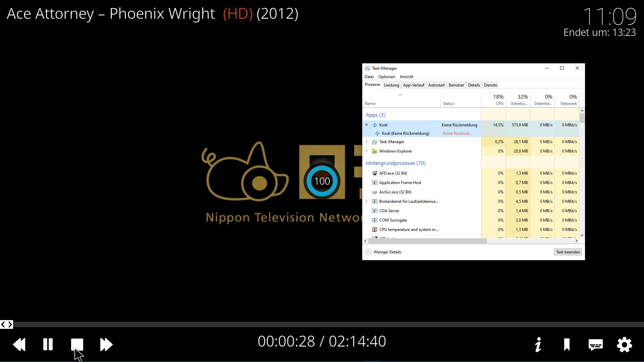Sort by the Name column header

[x=402, y=101]
